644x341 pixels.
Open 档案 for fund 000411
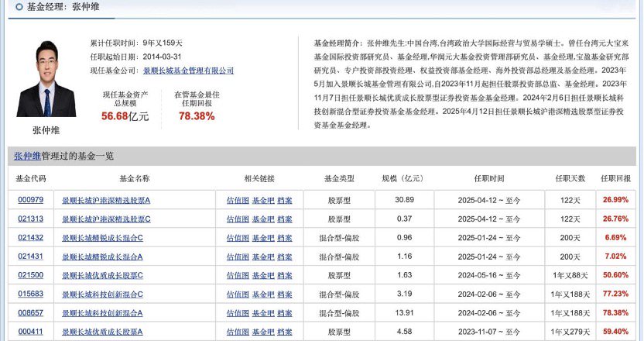285,332
